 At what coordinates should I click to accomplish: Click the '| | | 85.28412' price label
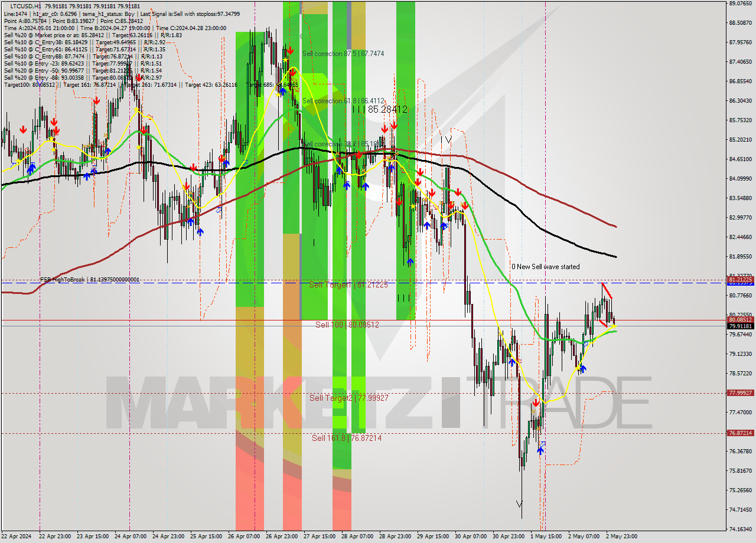pos(380,109)
